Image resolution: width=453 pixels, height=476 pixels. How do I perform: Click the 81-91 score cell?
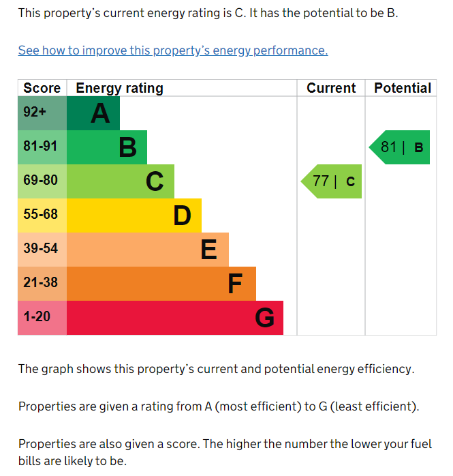pos(42,147)
